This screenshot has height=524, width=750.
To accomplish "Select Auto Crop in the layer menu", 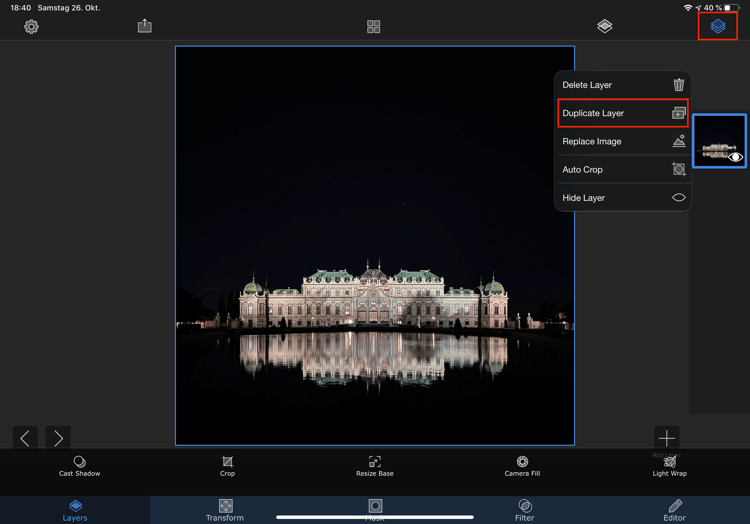I will point(623,170).
